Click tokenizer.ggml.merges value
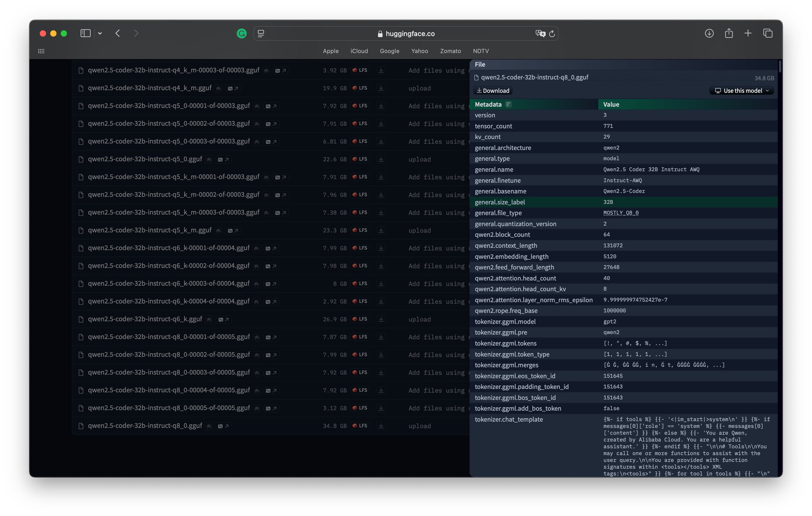 pyautogui.click(x=664, y=365)
